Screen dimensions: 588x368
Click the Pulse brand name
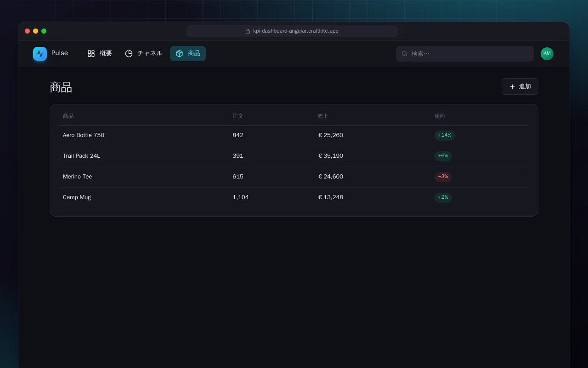60,53
